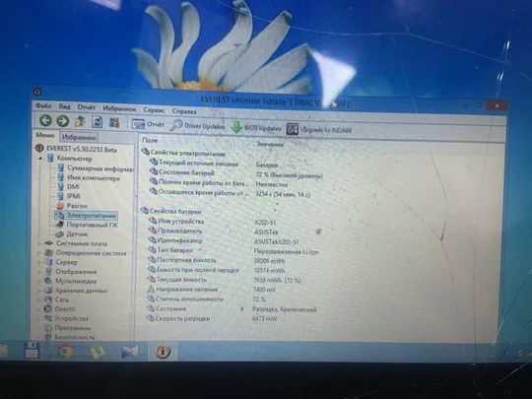The height and width of the screenshot is (399, 532).
Task: Select Имя устройства row
Action: [x=212, y=222]
